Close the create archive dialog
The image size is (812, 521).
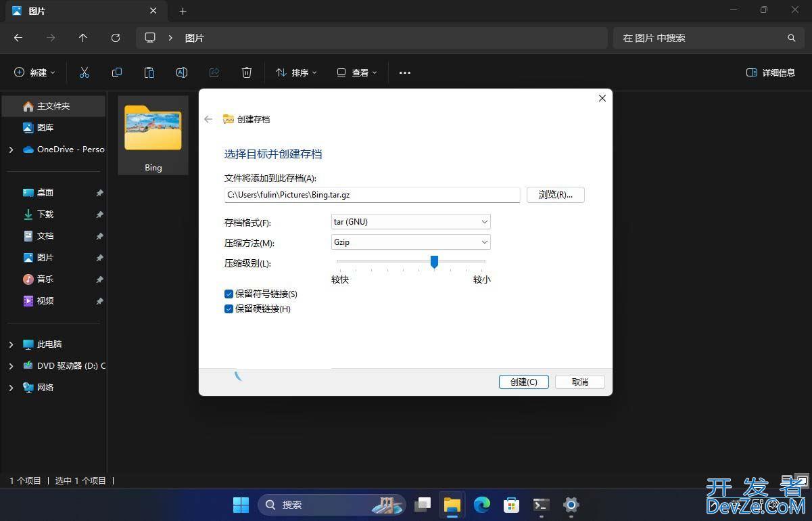tap(602, 98)
